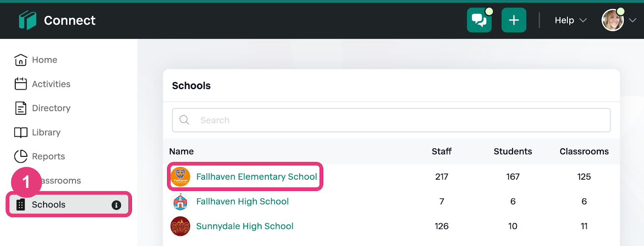This screenshot has width=644, height=246.
Task: Click the info icon beside Schools
Action: point(117,204)
